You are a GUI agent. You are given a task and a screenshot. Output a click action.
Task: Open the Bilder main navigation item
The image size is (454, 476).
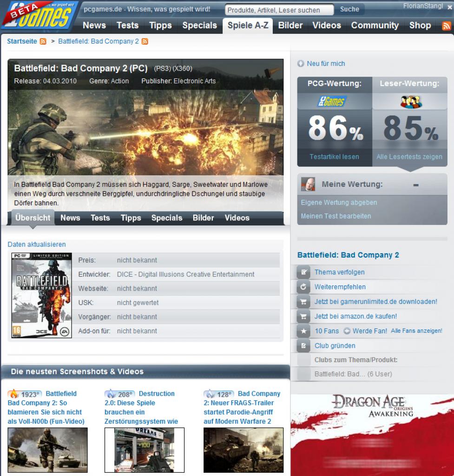tap(290, 26)
